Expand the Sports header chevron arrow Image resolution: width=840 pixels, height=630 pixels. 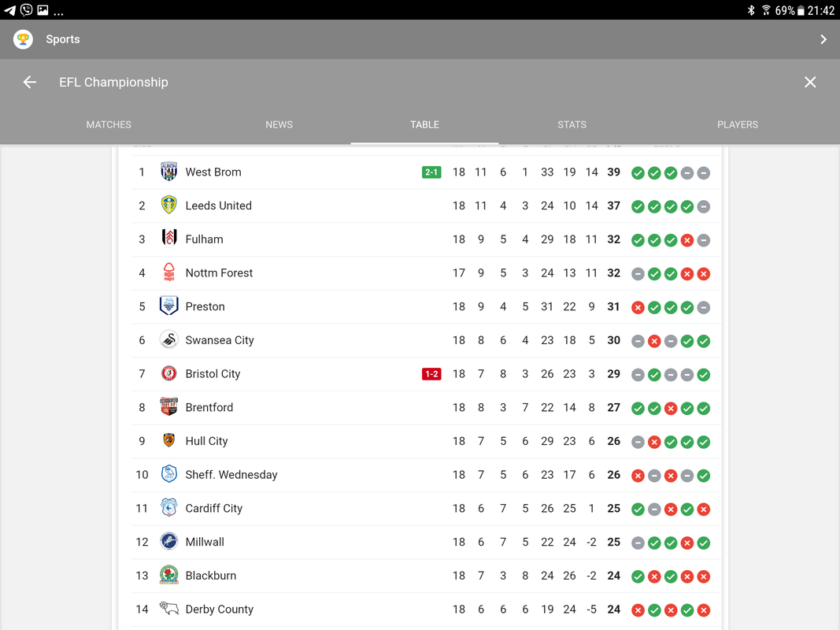coord(823,39)
